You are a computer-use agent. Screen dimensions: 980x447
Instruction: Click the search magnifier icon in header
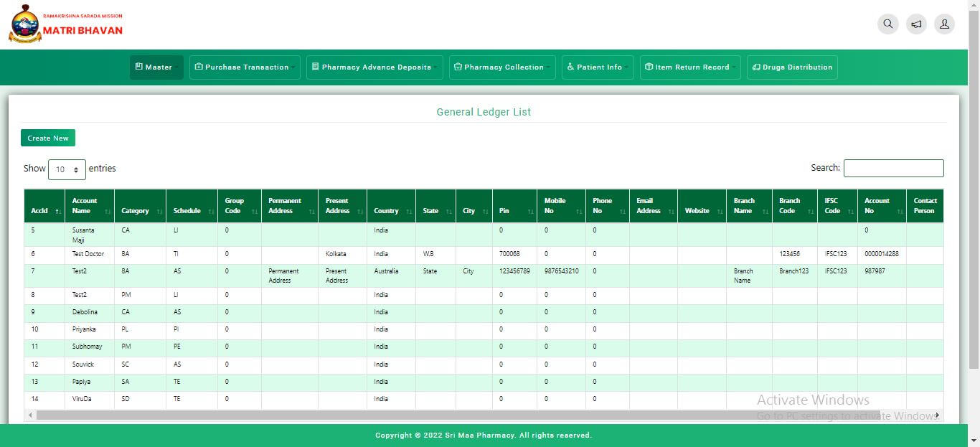(888, 24)
